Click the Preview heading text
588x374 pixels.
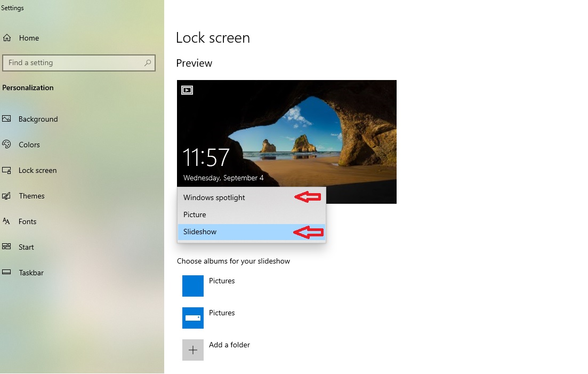(x=194, y=62)
